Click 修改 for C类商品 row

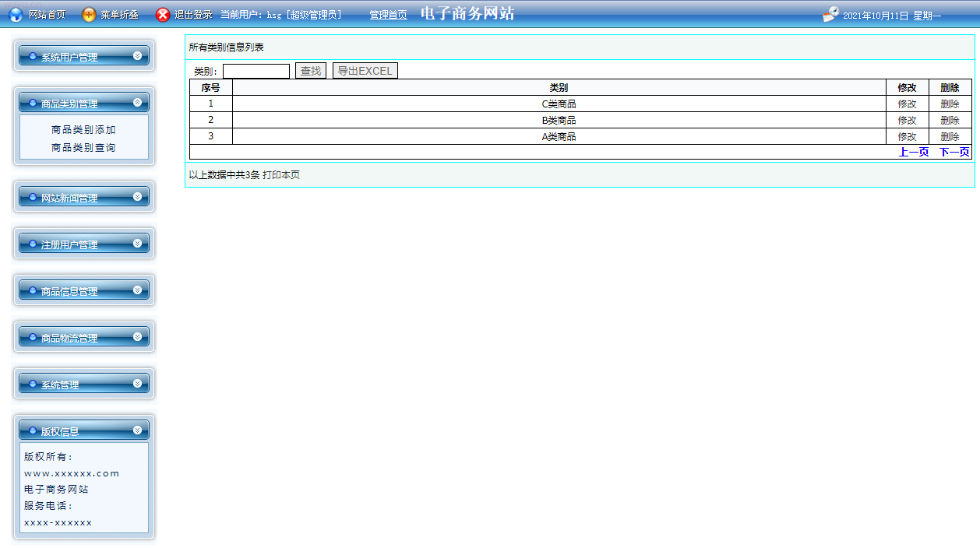coord(907,104)
